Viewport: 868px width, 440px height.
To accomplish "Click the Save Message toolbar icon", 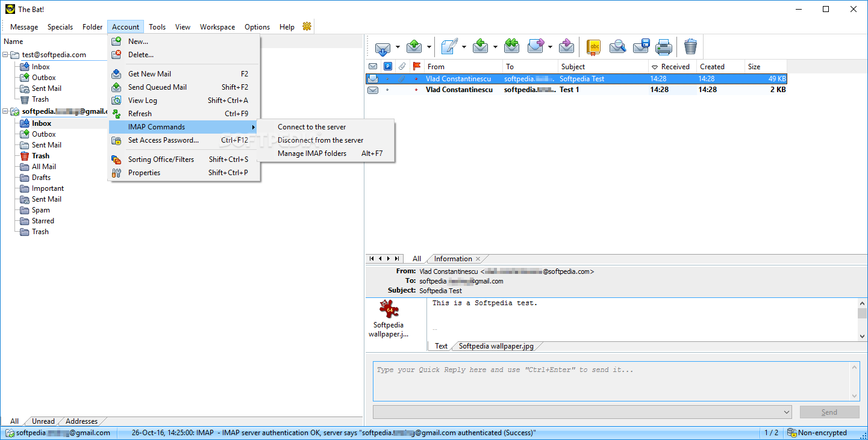I will pyautogui.click(x=641, y=46).
